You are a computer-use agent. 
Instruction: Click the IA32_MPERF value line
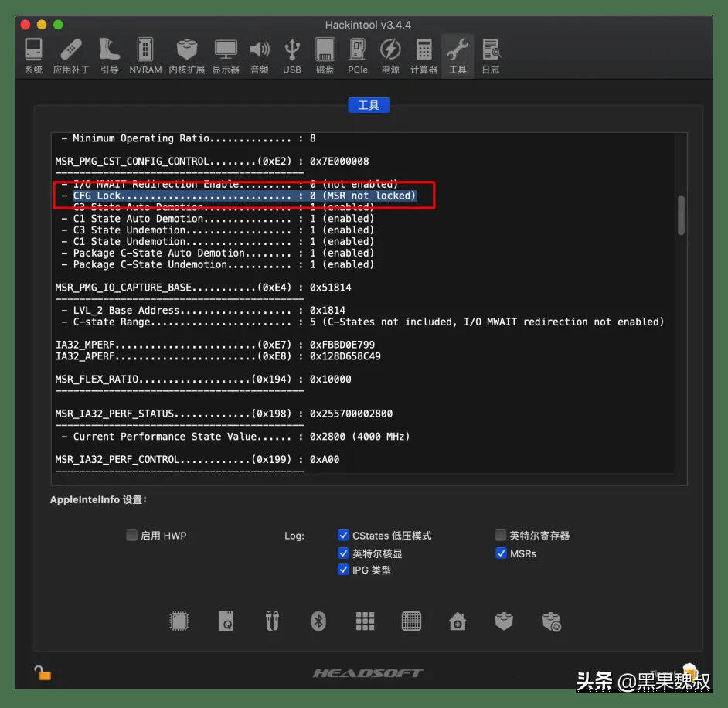(215, 345)
